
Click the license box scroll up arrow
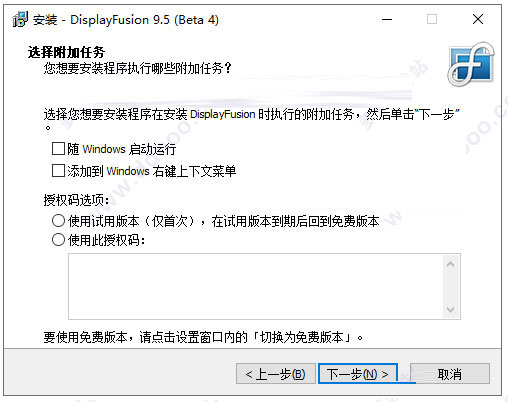click(x=451, y=264)
